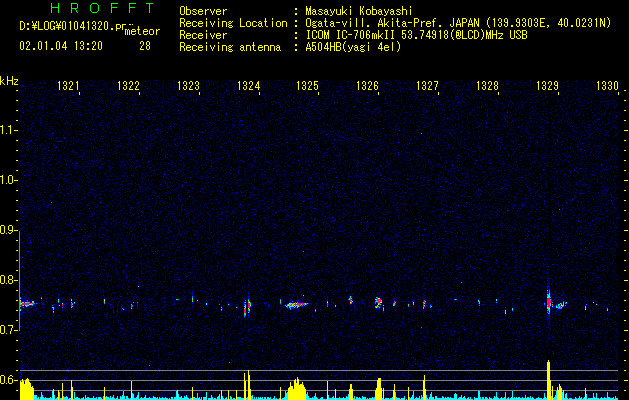Screen dimensions: 629x400
Task: Click the strong meteor echo just after 1329
Action: [x=549, y=301]
